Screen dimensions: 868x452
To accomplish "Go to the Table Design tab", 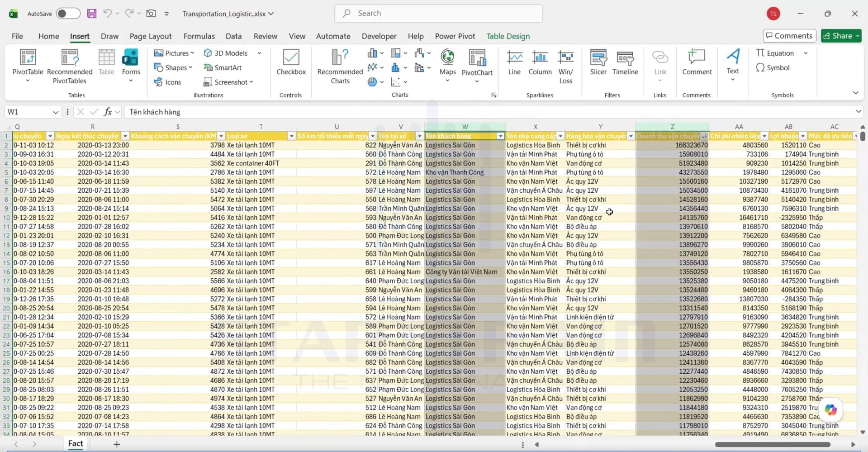I will pos(508,36).
